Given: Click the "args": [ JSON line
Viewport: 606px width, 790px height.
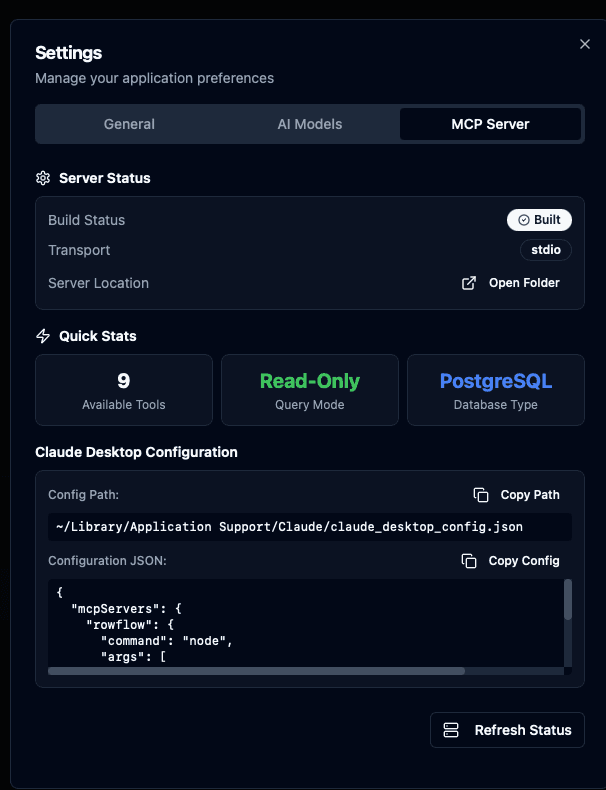Looking at the screenshot, I should click(x=133, y=657).
